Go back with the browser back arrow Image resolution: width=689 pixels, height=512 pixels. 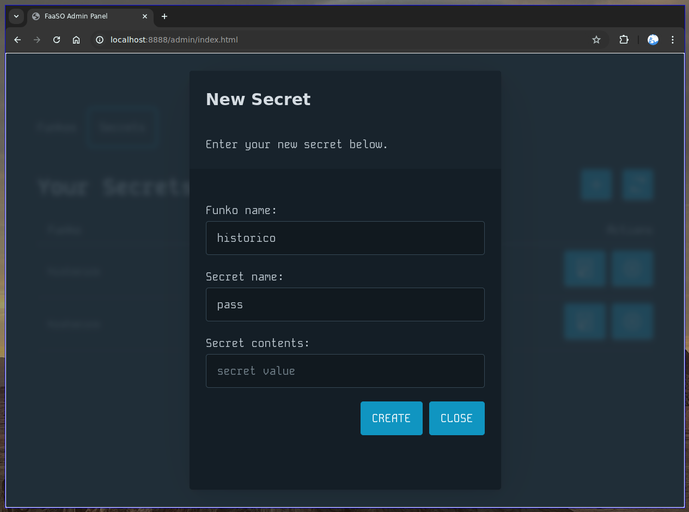tap(18, 40)
